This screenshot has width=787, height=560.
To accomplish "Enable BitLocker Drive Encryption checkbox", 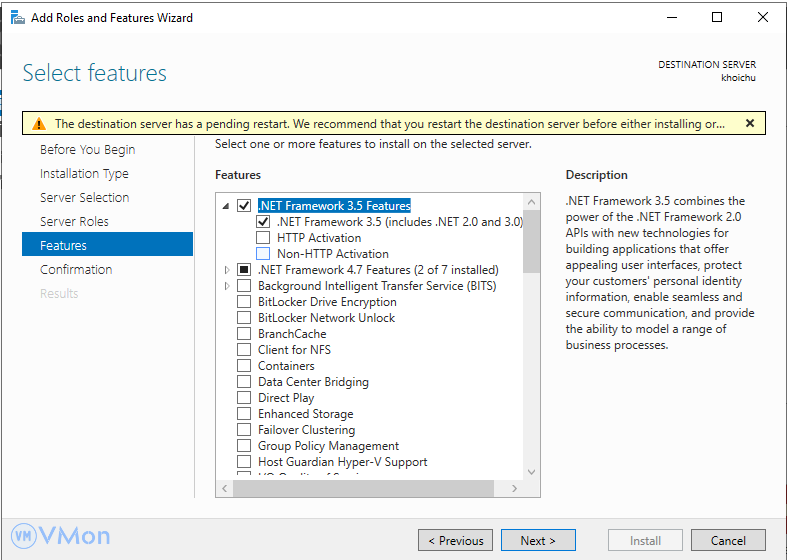I will [x=244, y=302].
